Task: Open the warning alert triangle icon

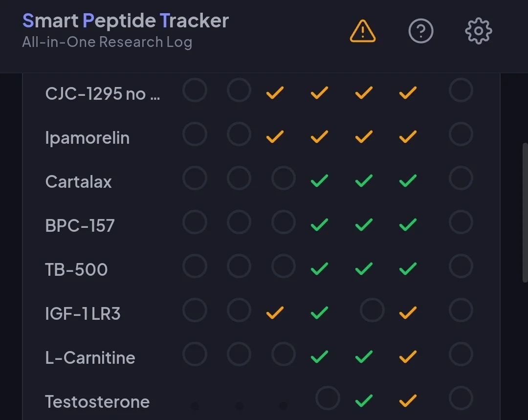Action: pos(363,31)
